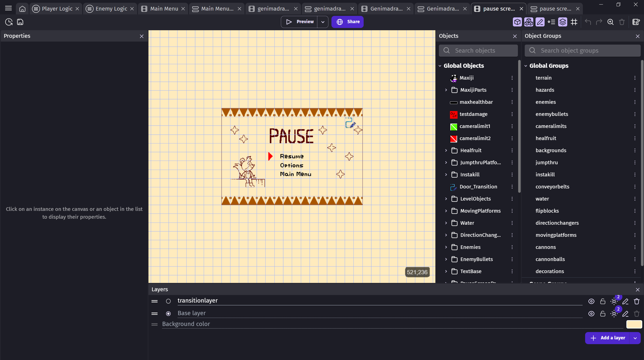
Task: Open the project manager hamburger menu
Action: pyautogui.click(x=8, y=8)
